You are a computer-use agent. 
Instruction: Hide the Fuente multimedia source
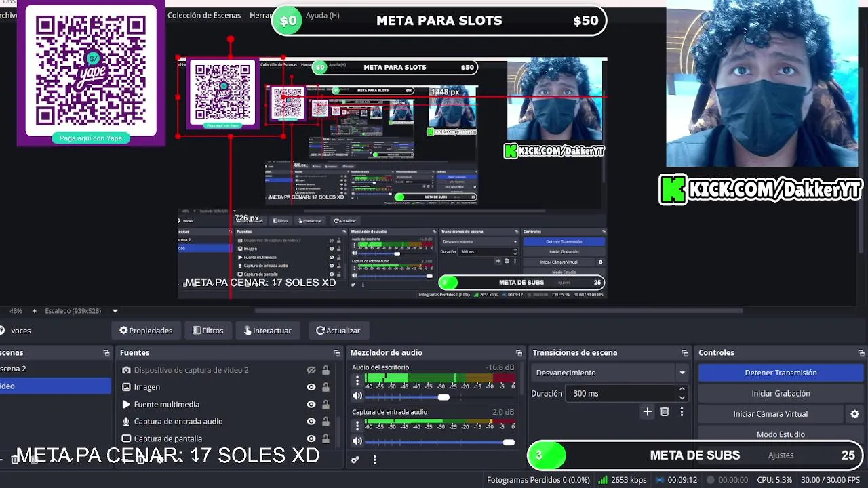pos(311,404)
